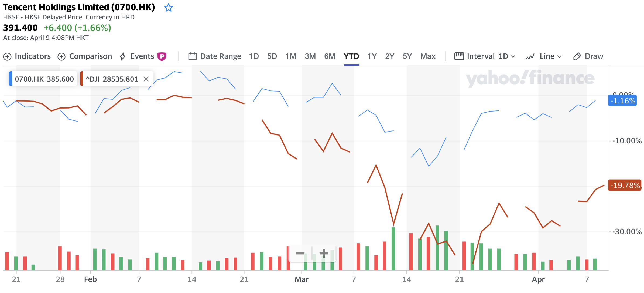
Task: Switch to the 1Y range tab
Action: [x=372, y=56]
